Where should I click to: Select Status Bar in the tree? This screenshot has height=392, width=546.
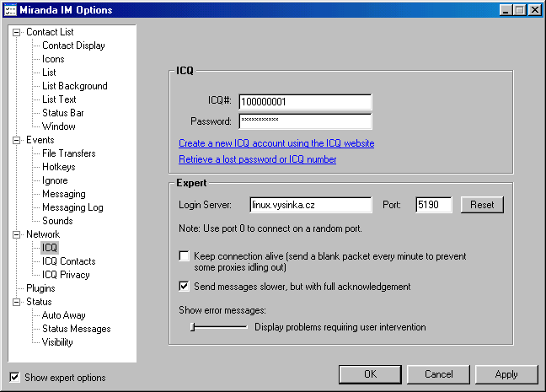pos(63,113)
